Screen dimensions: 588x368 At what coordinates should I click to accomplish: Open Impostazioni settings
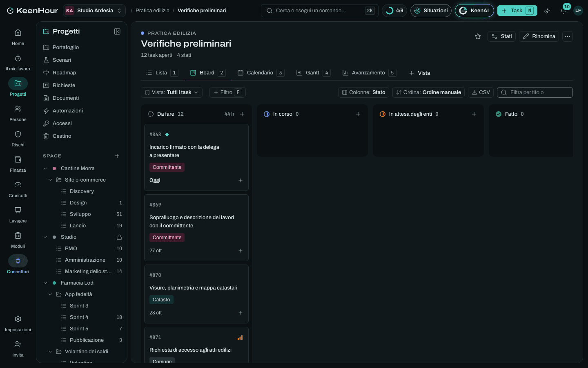[18, 323]
